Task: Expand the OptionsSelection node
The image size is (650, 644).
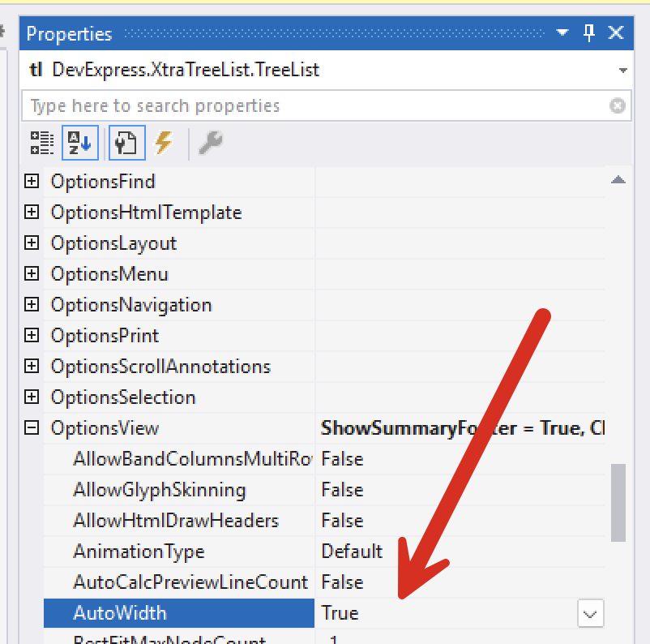Action: click(32, 397)
